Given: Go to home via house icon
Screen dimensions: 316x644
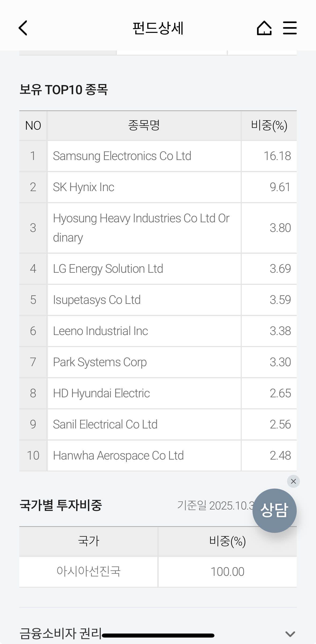Looking at the screenshot, I should tap(264, 28).
